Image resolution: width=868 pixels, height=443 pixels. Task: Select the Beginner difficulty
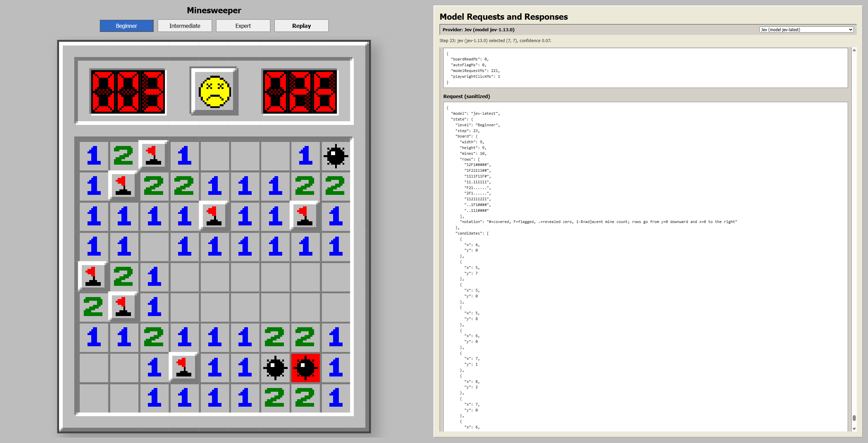[x=127, y=26]
